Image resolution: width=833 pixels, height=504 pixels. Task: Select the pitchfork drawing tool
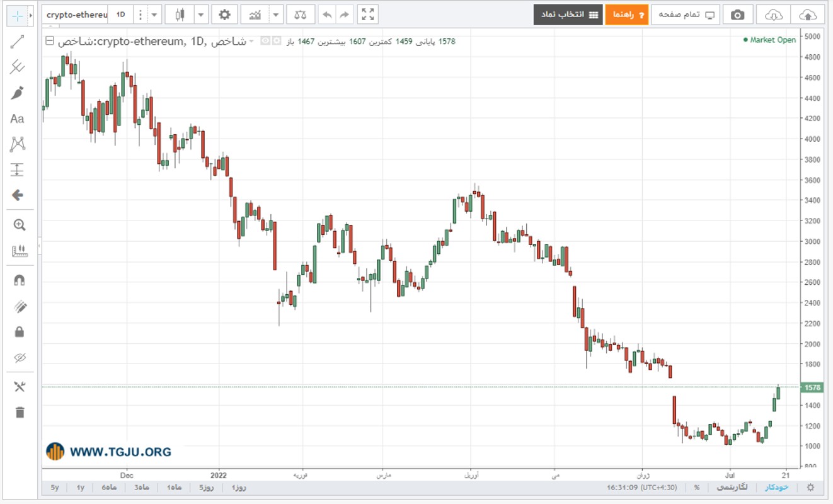(18, 67)
